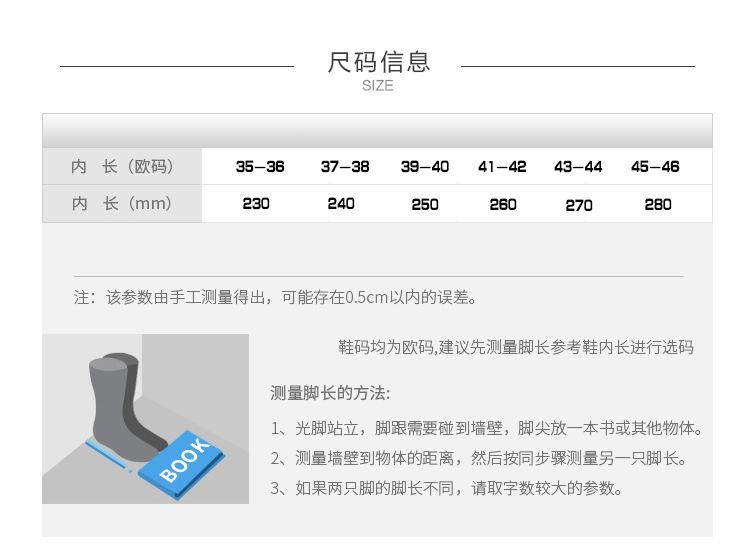Click the 280 mm inner length value
This screenshot has width=750, height=558.
click(x=658, y=205)
